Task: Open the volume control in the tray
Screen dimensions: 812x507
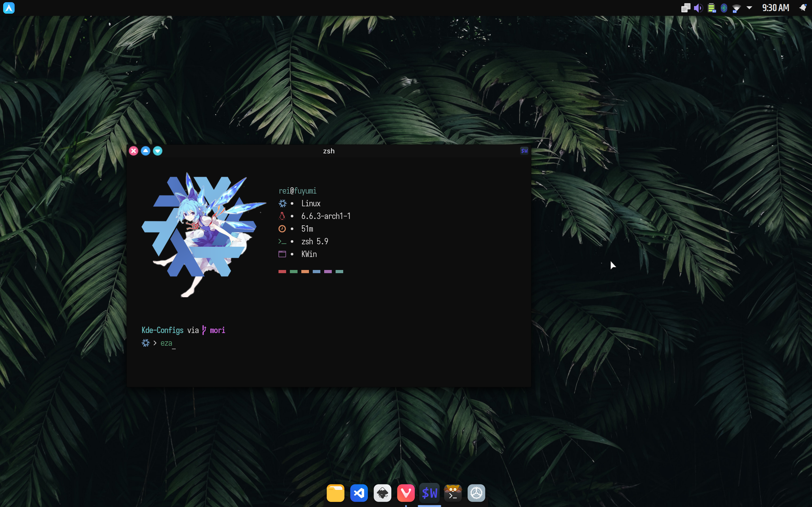Action: tap(698, 8)
